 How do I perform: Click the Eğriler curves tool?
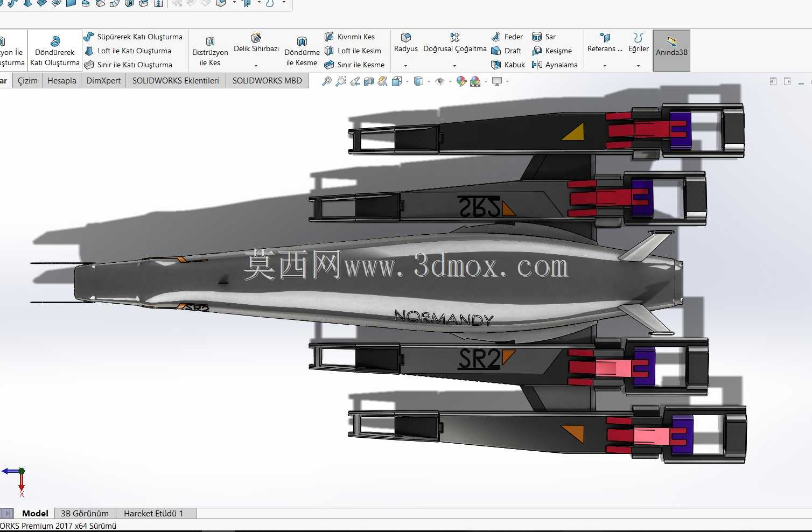[639, 43]
